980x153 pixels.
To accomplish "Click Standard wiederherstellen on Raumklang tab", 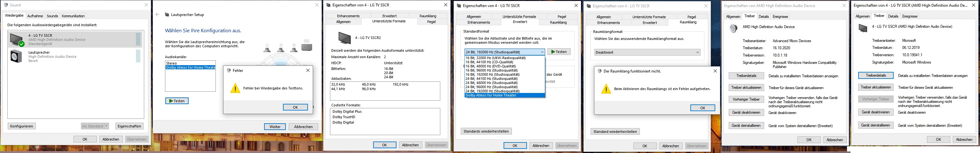I will click(615, 132).
